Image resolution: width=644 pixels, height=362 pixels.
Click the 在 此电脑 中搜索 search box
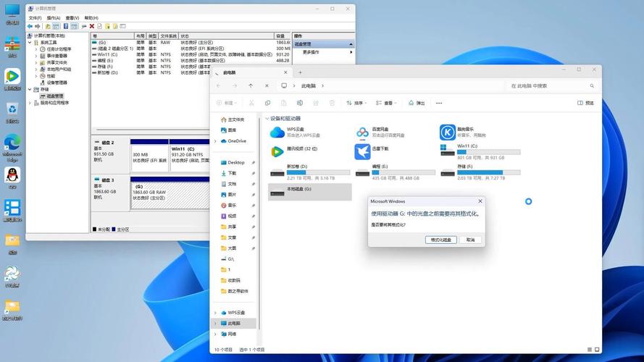click(x=551, y=85)
